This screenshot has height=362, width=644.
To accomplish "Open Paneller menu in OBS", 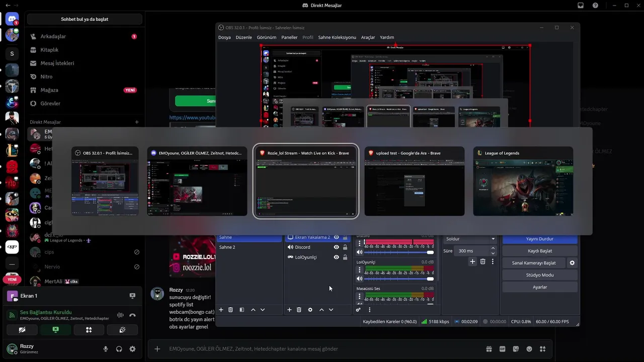I will [289, 37].
